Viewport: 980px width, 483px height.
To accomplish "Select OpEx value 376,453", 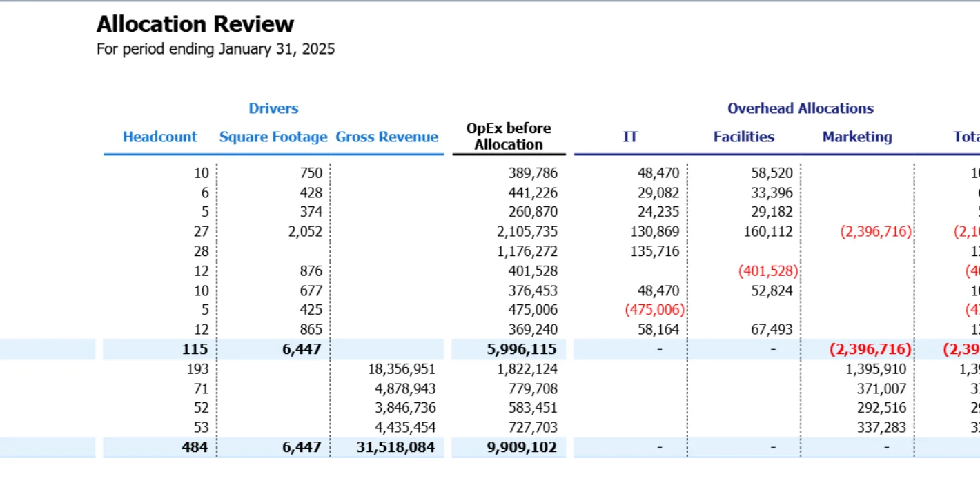I will click(533, 290).
